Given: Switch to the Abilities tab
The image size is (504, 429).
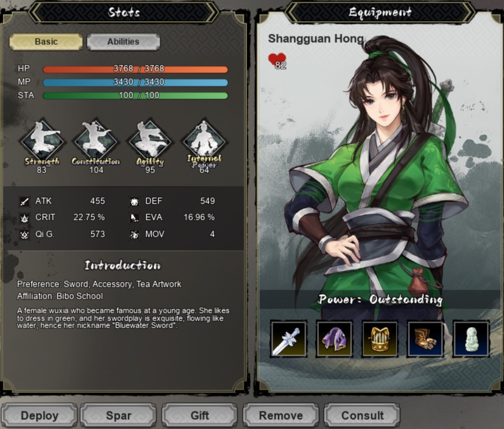Looking at the screenshot, I should (x=124, y=42).
